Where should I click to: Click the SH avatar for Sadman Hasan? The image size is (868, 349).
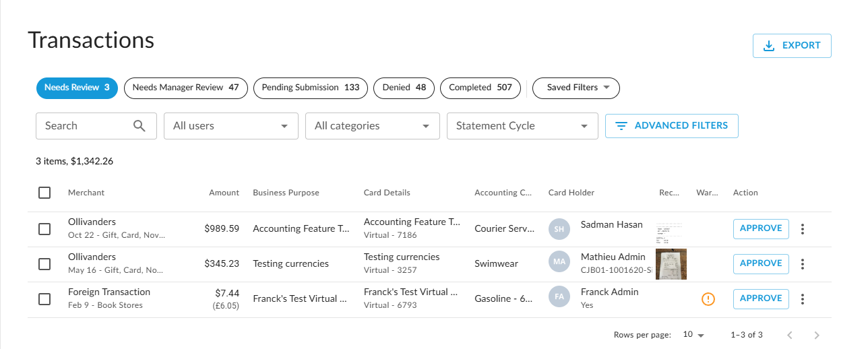[x=559, y=229]
